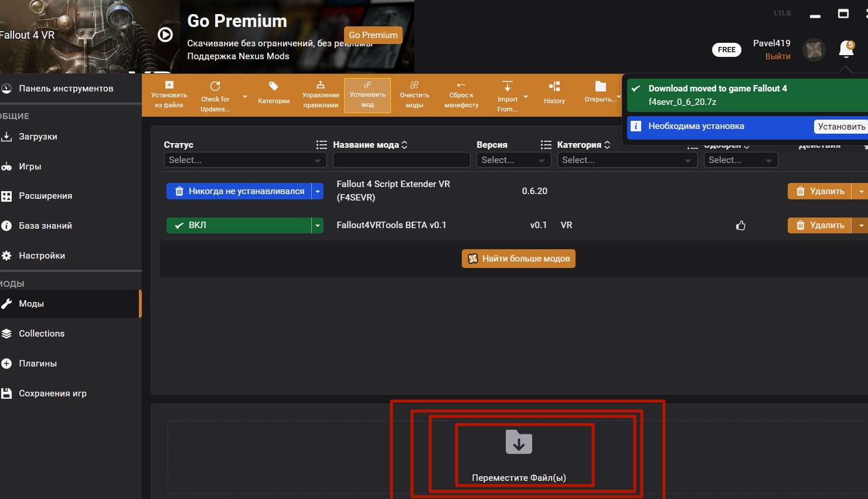Select the Fallout 4 Script Extender VR name
The width and height of the screenshot is (868, 499).
tap(393, 191)
